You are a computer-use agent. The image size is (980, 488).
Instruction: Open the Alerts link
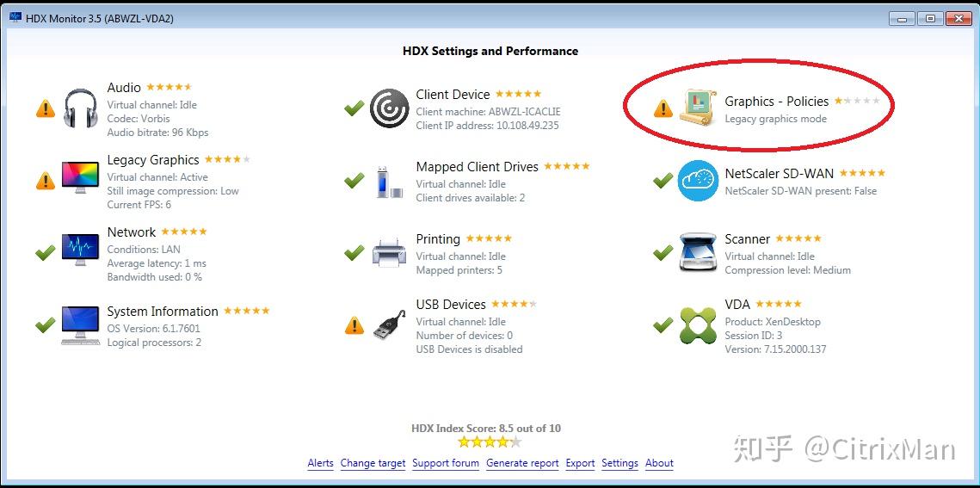(321, 463)
